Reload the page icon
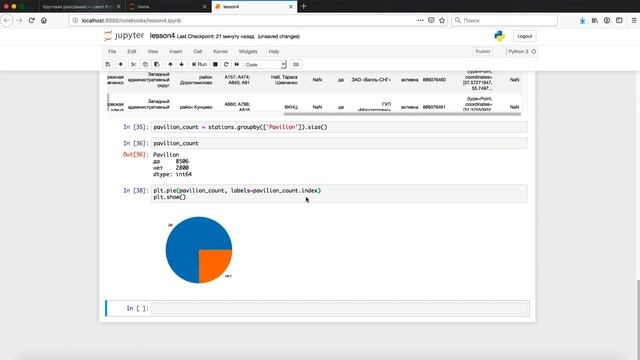 click(x=31, y=20)
